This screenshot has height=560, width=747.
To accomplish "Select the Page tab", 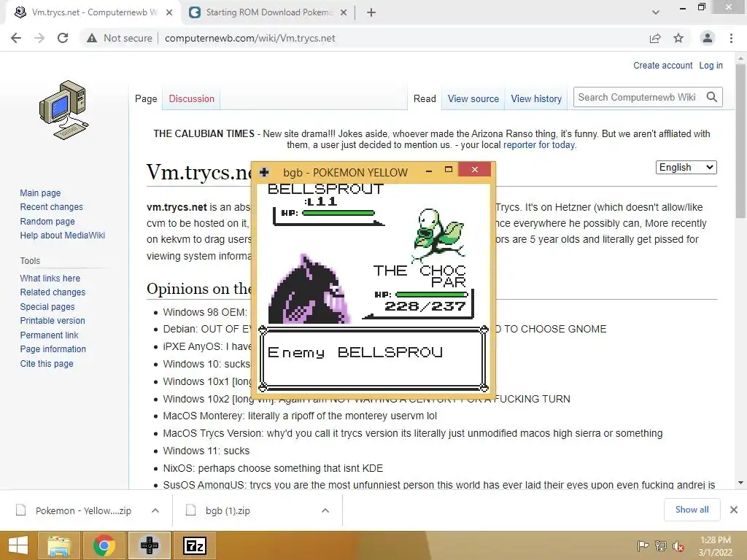I will pyautogui.click(x=146, y=98).
